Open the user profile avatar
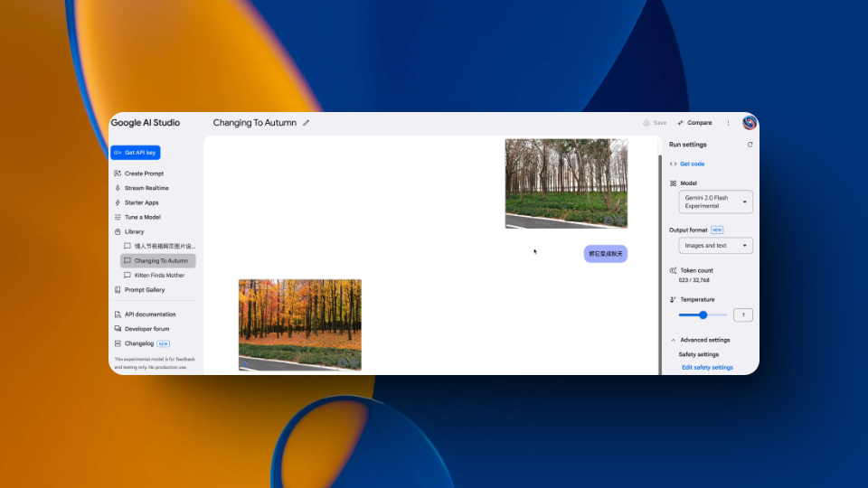The height and width of the screenshot is (488, 868). coord(750,123)
